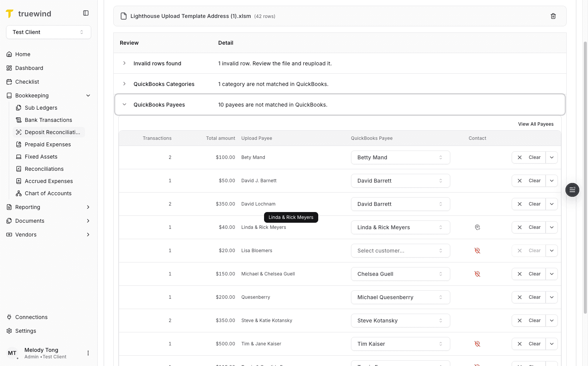Screen dimensions: 588x366
Task: Click the disabled contact icon on Lisa Bloemers row
Action: pos(477,251)
